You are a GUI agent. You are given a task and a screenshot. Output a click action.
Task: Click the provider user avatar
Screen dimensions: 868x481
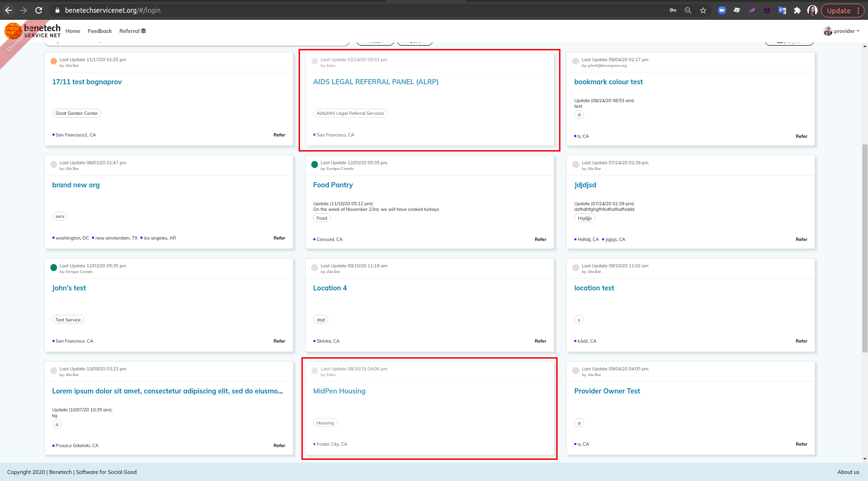(x=827, y=31)
